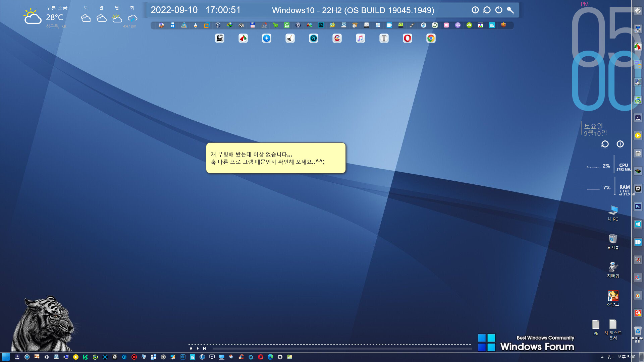
Task: Click the play media button
Action: [x=198, y=349]
